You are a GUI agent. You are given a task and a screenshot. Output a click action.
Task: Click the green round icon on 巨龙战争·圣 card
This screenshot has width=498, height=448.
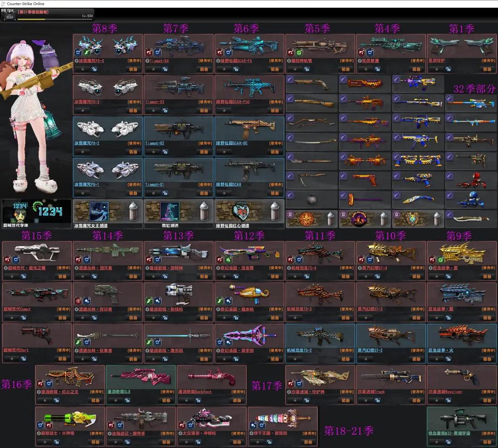pyautogui.click(x=440, y=259)
